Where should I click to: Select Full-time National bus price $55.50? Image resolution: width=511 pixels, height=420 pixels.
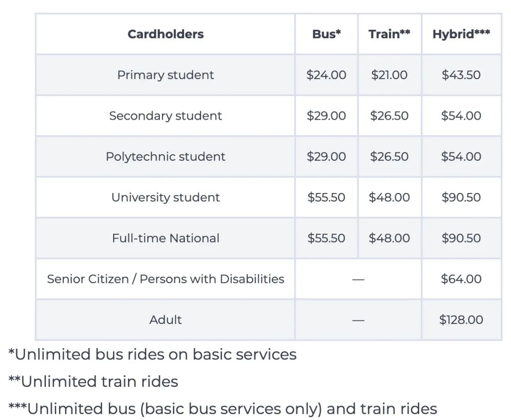click(326, 238)
